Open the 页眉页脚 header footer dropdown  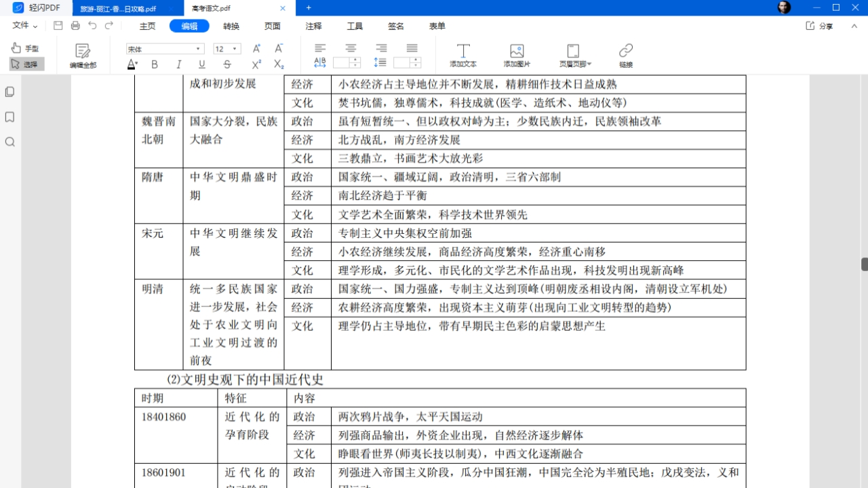[x=575, y=56]
